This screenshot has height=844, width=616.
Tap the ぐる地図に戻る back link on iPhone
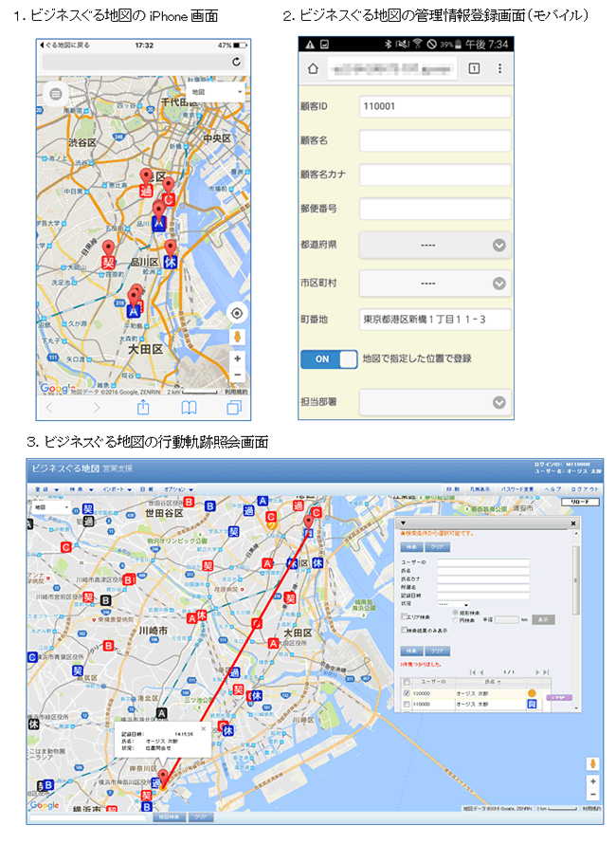coord(65,46)
